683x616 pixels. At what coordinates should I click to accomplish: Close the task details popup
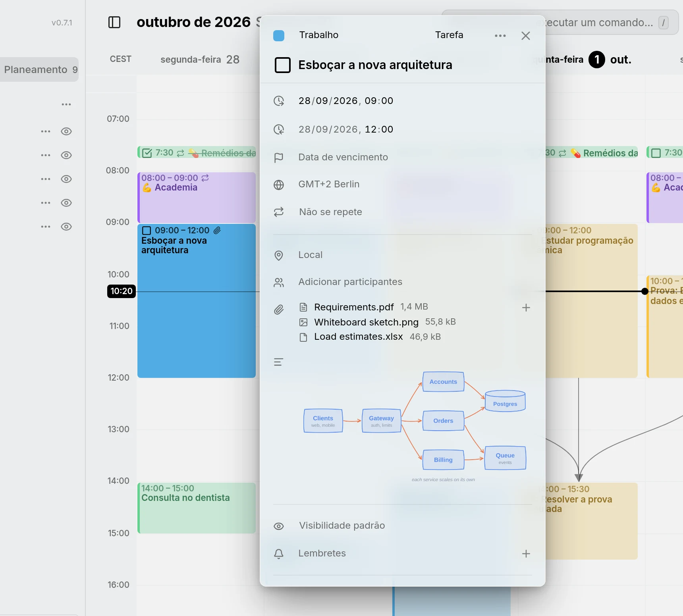(x=526, y=36)
